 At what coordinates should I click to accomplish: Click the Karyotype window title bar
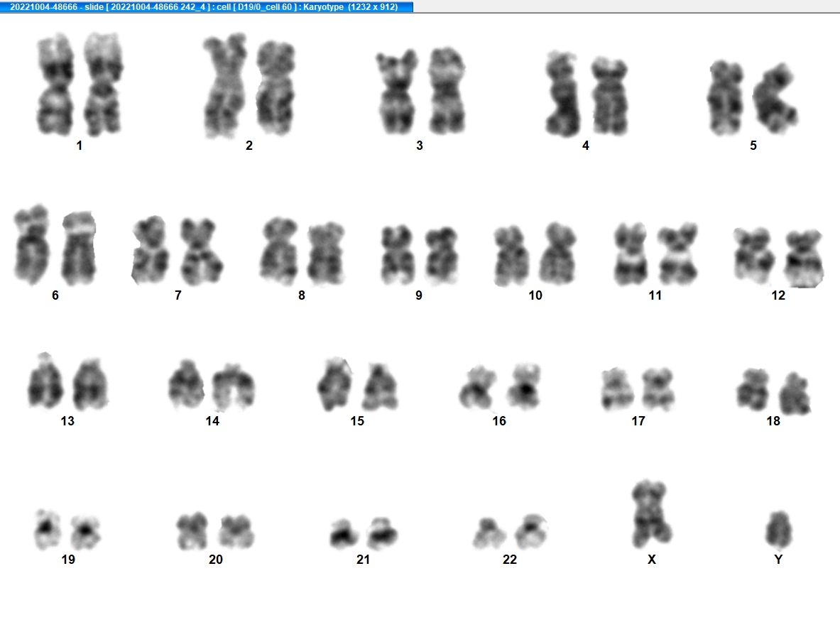point(206,7)
